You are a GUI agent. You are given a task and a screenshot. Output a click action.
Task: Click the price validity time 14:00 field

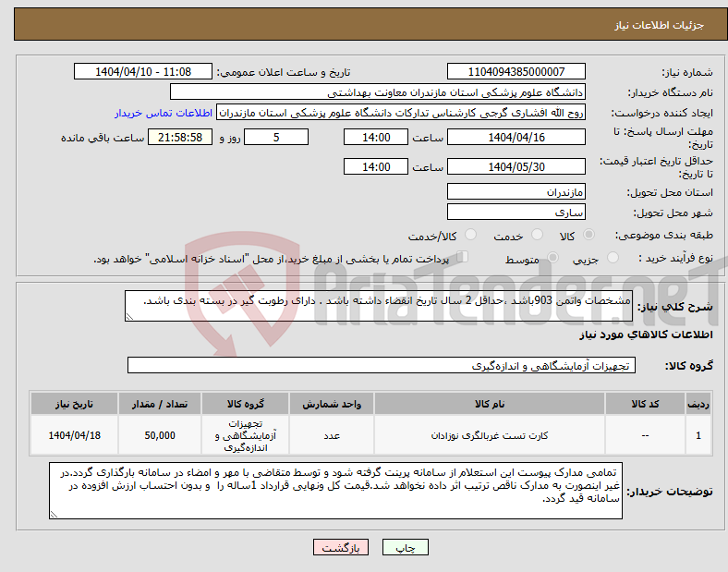pos(376,166)
